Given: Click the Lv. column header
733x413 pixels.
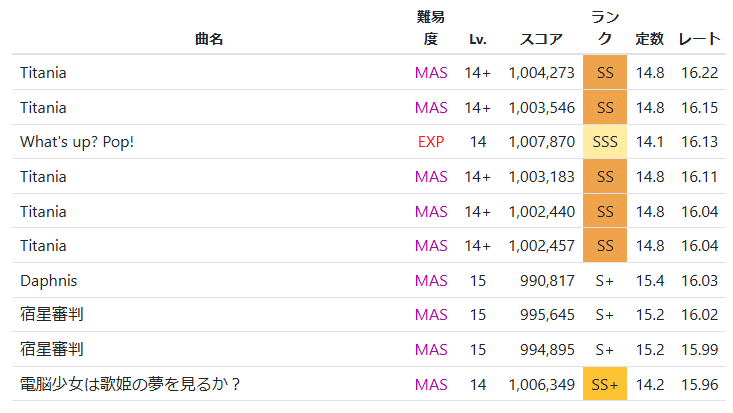Looking at the screenshot, I should pos(478,39).
